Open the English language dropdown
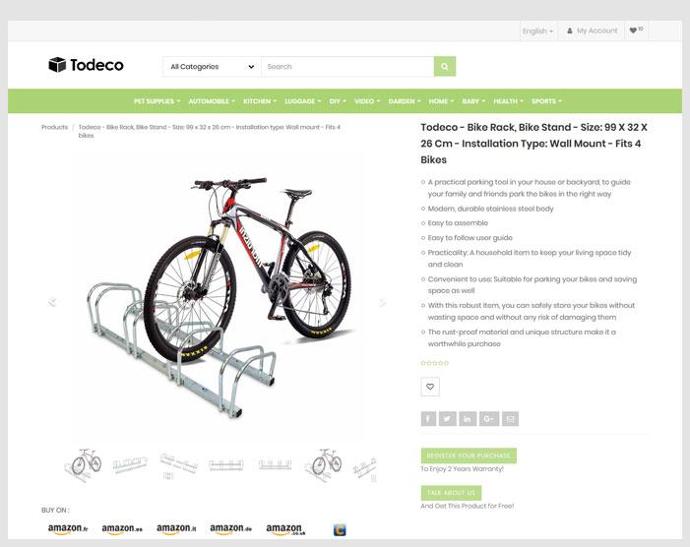Viewport: 690px width, 547px height. pos(538,31)
